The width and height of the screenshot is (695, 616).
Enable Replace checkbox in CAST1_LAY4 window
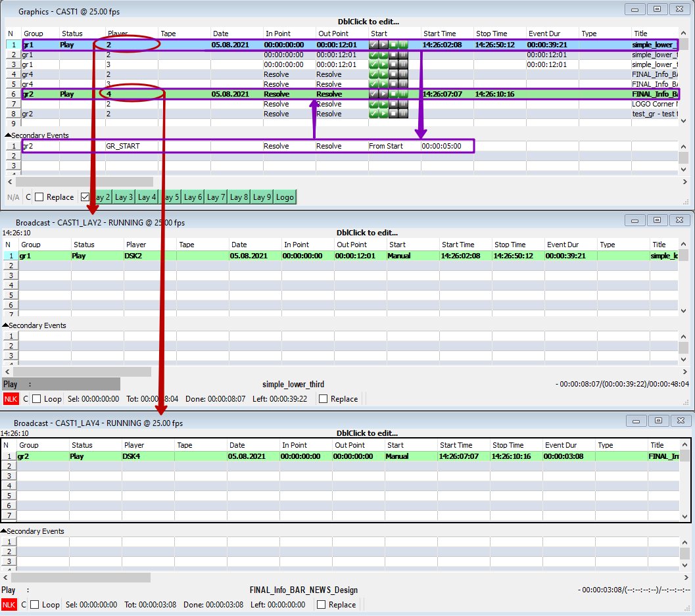coord(322,604)
